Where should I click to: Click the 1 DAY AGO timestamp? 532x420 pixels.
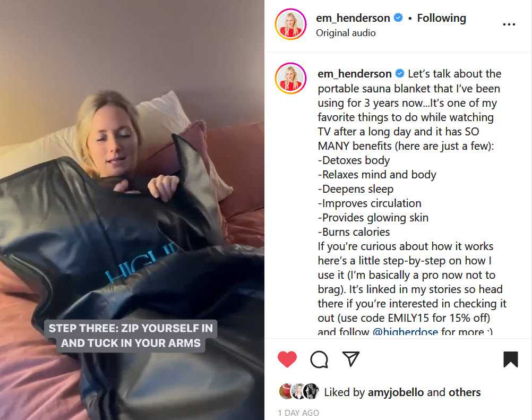[298, 413]
